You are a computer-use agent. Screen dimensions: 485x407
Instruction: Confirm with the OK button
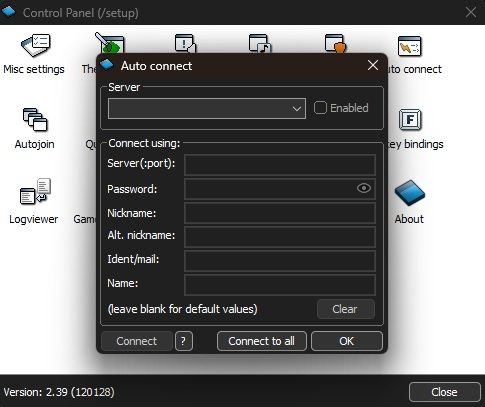347,341
